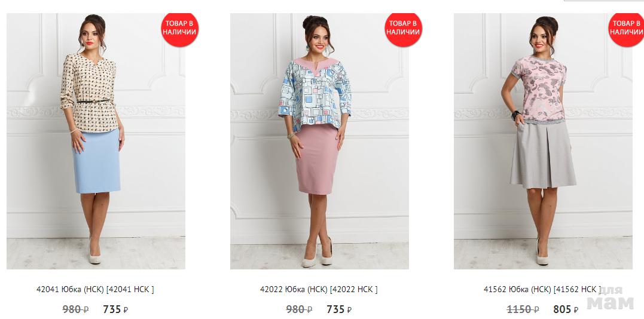Click the red in-stock badge on the third product
The width and height of the screenshot is (644, 319).
(x=626, y=29)
